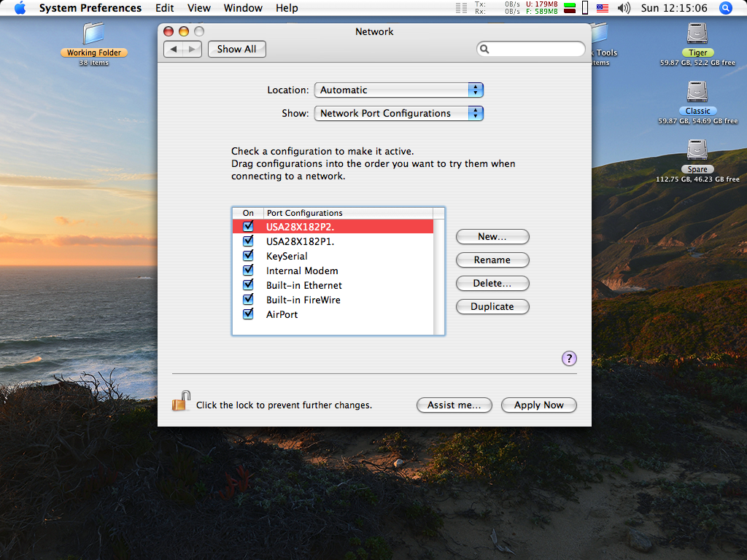747x560 pixels.
Task: Uncheck the USA28X182P2. configuration
Action: 248,226
